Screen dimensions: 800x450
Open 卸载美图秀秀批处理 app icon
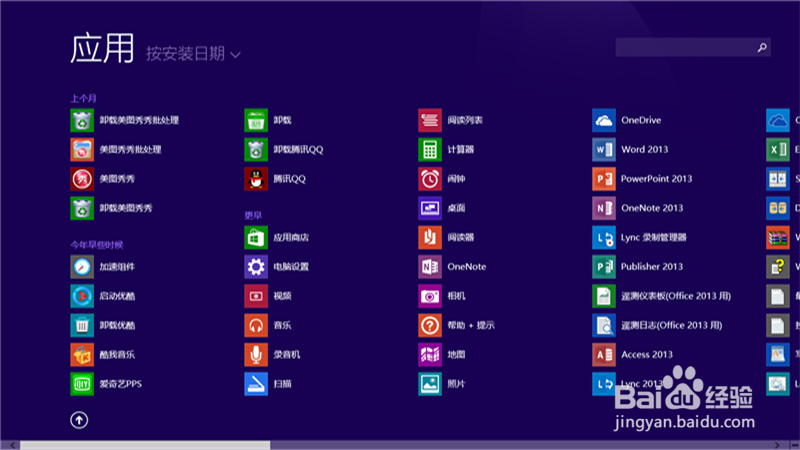[x=82, y=120]
